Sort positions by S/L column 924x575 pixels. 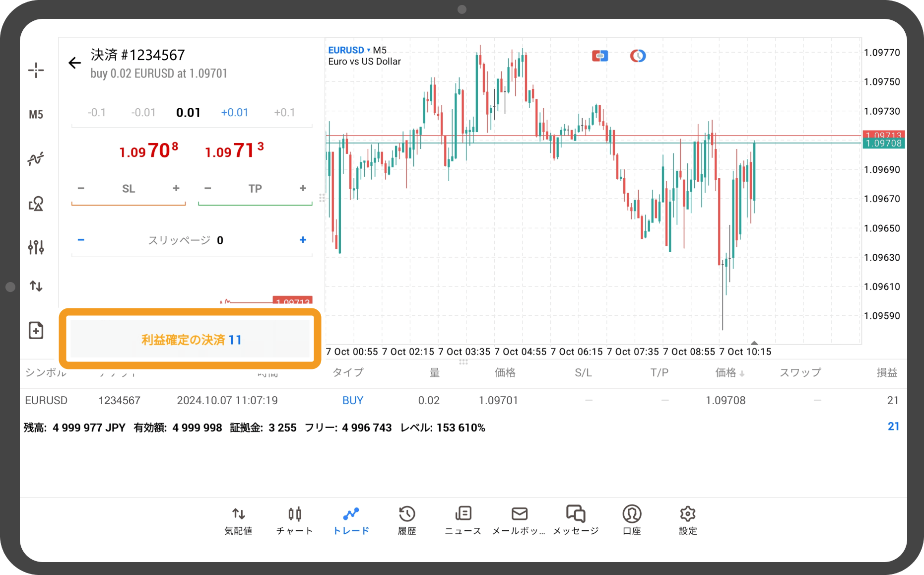[x=583, y=372]
